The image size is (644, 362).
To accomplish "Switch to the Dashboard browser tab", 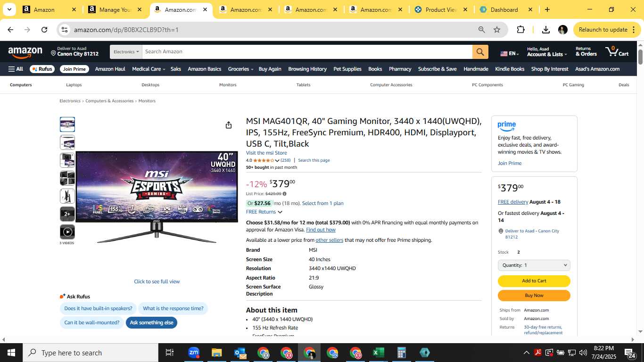I will [x=505, y=9].
